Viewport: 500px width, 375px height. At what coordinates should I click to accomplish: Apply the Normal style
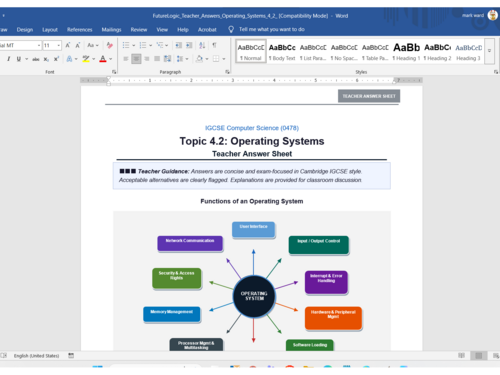click(251, 51)
